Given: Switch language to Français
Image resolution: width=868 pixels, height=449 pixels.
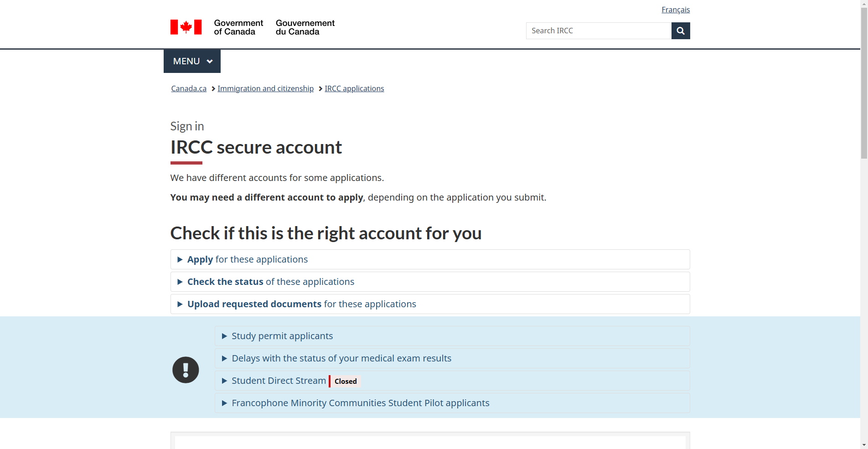Looking at the screenshot, I should pyautogui.click(x=675, y=10).
